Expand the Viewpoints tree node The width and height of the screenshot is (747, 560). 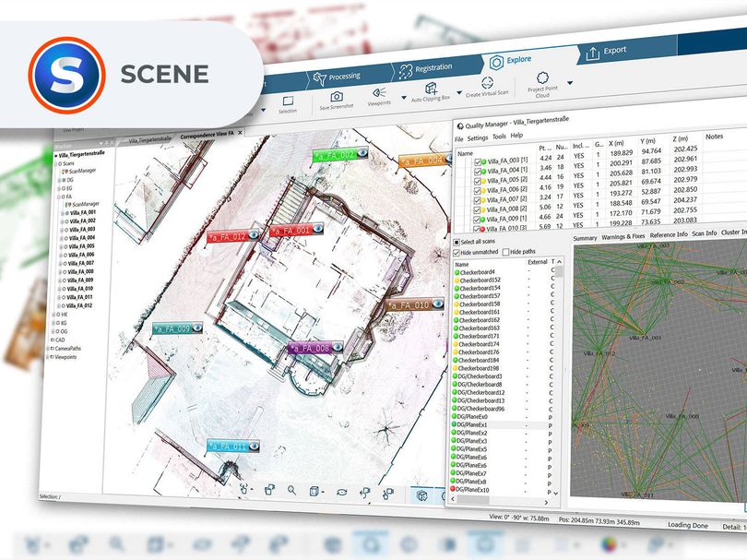47,356
